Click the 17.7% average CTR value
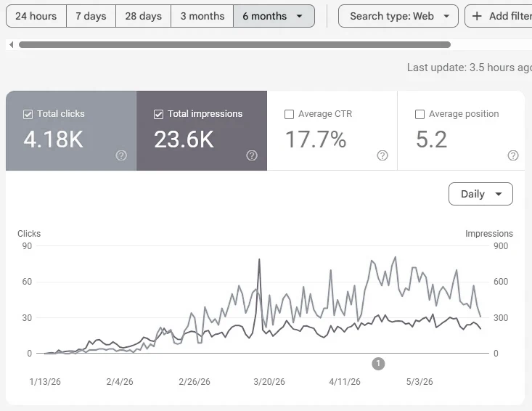The image size is (532, 411). pos(316,139)
